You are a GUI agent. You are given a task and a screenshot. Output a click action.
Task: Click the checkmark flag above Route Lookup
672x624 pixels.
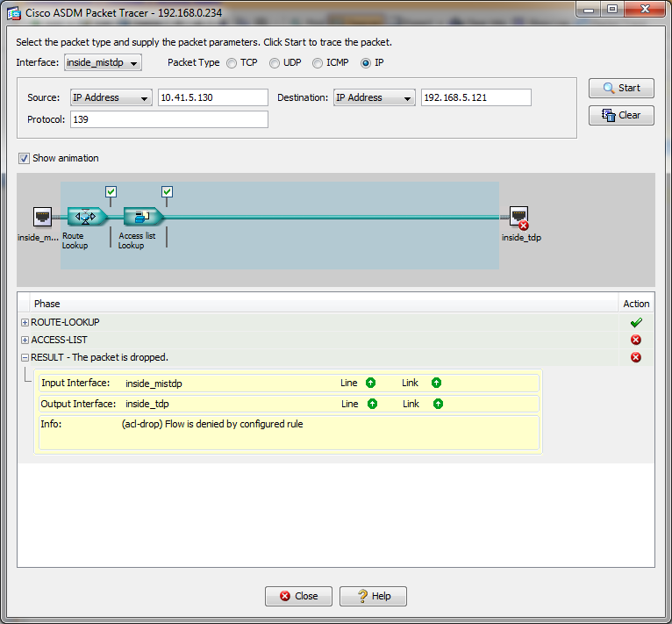point(111,191)
